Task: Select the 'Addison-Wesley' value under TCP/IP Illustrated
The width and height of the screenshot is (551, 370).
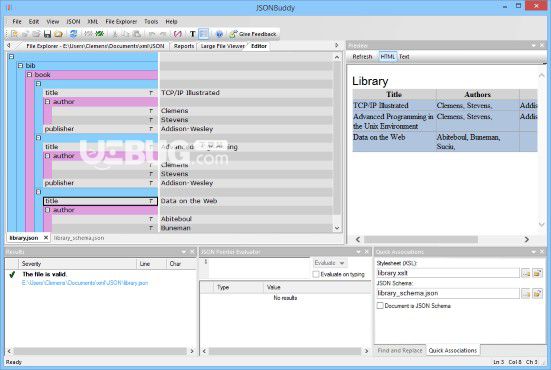Action: [x=187, y=129]
